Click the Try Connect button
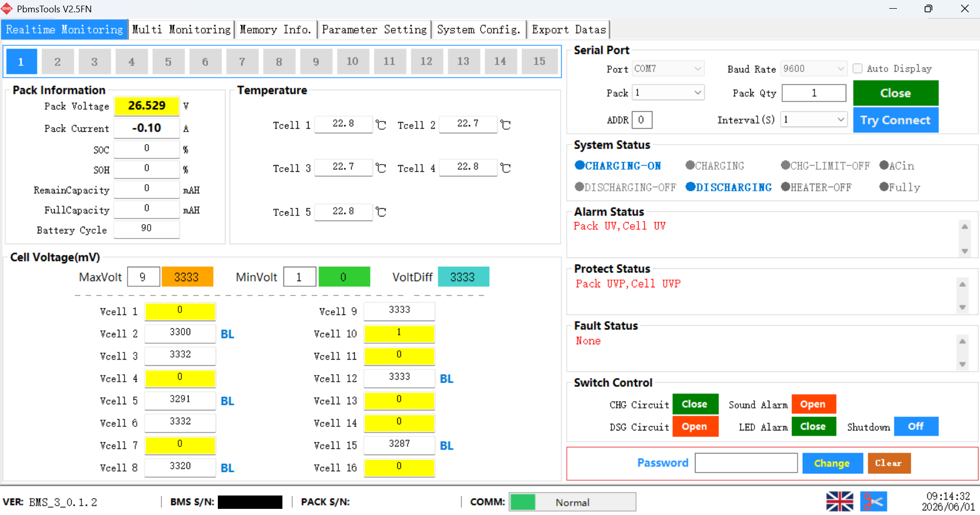This screenshot has width=980, height=515. click(x=895, y=120)
